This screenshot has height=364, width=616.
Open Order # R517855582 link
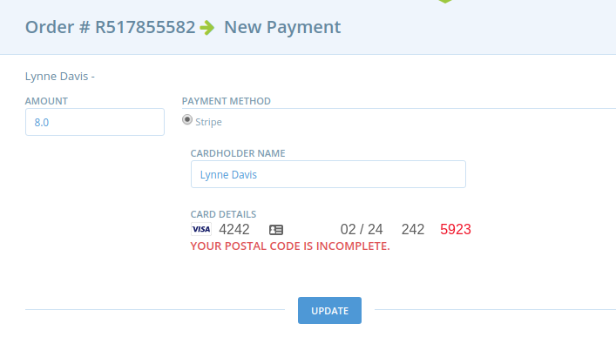pyautogui.click(x=111, y=27)
